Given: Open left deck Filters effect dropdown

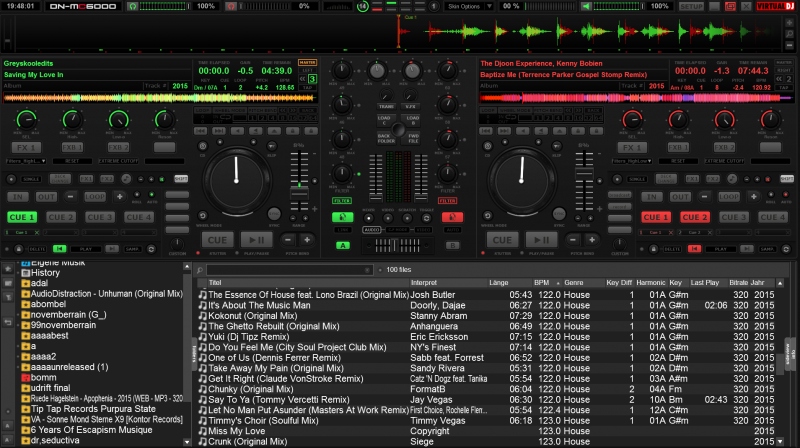Looking at the screenshot, I should point(26,161).
